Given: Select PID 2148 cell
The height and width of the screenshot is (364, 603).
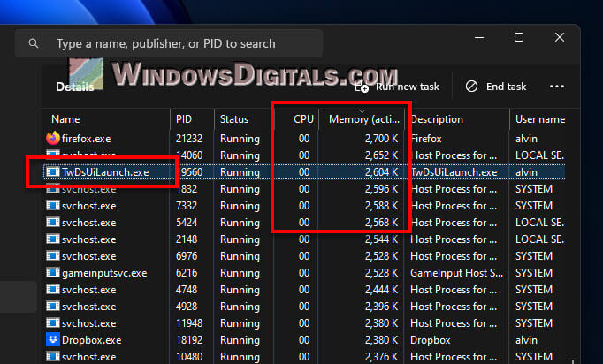Looking at the screenshot, I should (187, 239).
